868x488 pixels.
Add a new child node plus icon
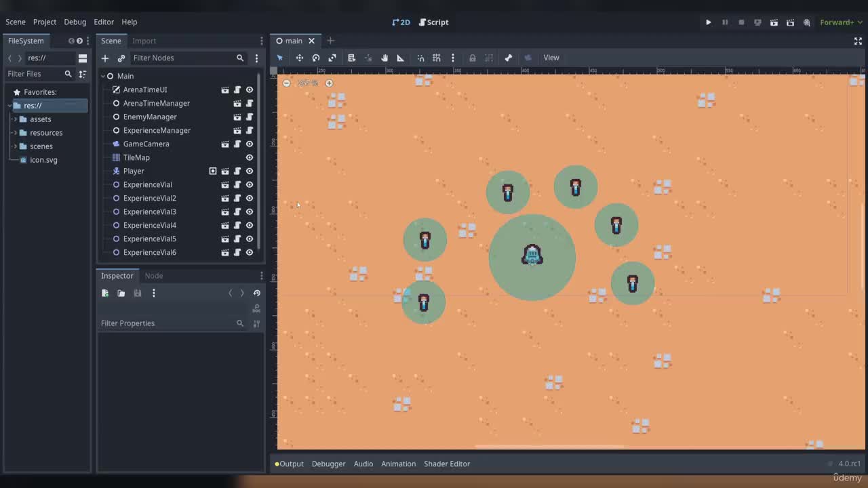(105, 58)
